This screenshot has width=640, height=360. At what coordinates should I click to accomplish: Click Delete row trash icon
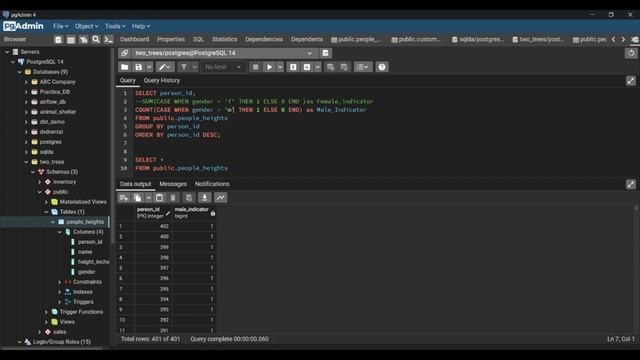coord(173,198)
